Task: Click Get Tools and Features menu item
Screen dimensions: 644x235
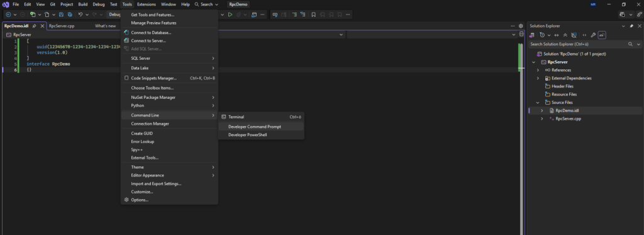Action: coord(169,15)
